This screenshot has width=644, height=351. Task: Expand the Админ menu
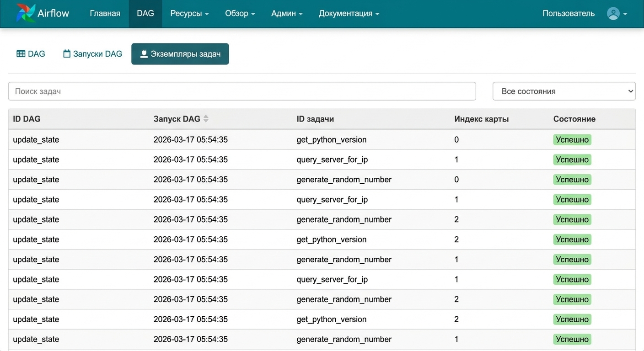(287, 14)
